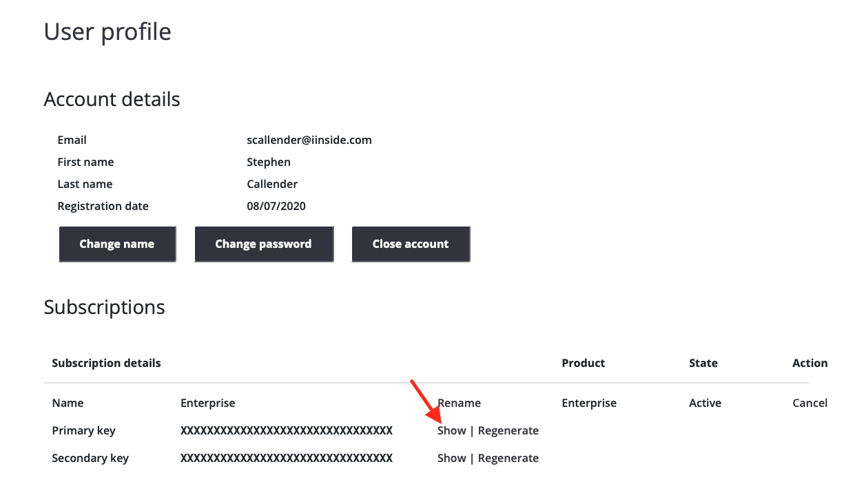Click the scallender@iinside.com email address
Screen dimensions: 855x504
tap(309, 140)
